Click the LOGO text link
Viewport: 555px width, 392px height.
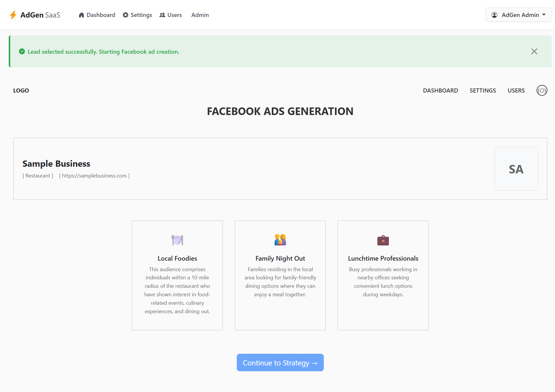[21, 90]
